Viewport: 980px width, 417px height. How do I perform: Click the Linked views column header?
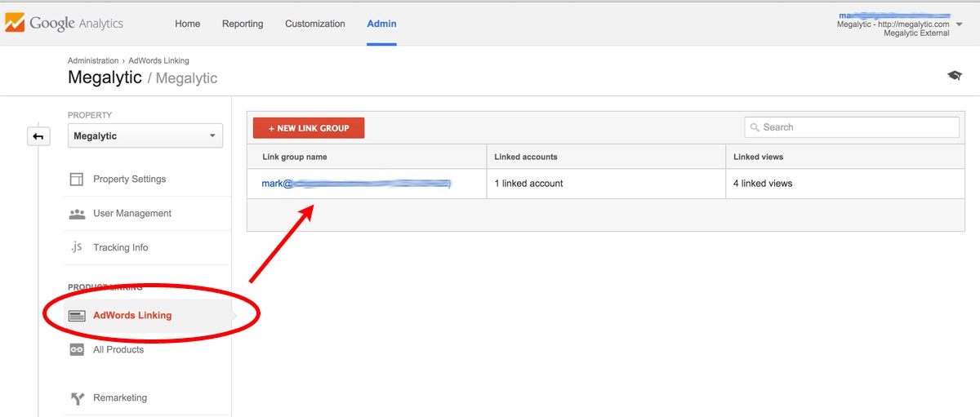[x=758, y=157]
